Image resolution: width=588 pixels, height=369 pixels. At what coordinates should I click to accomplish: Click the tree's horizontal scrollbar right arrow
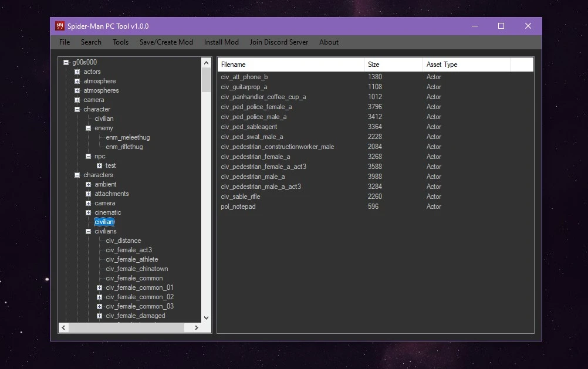196,328
